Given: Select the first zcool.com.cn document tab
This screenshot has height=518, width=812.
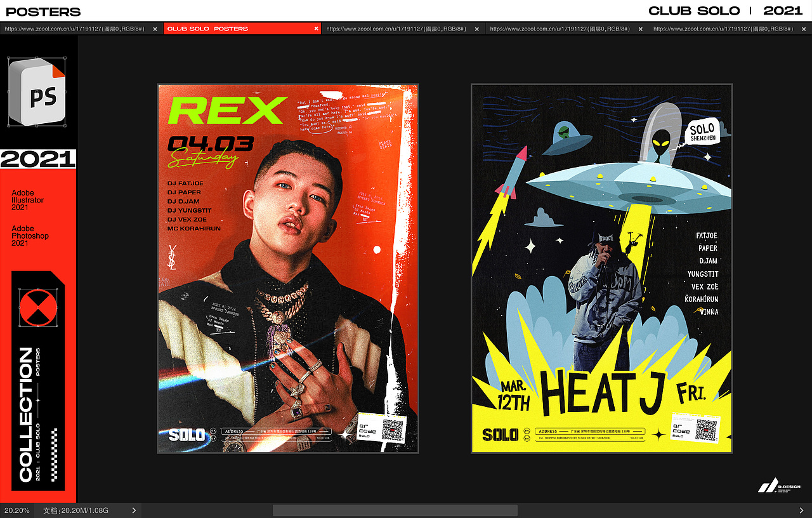Looking at the screenshot, I should (74, 29).
